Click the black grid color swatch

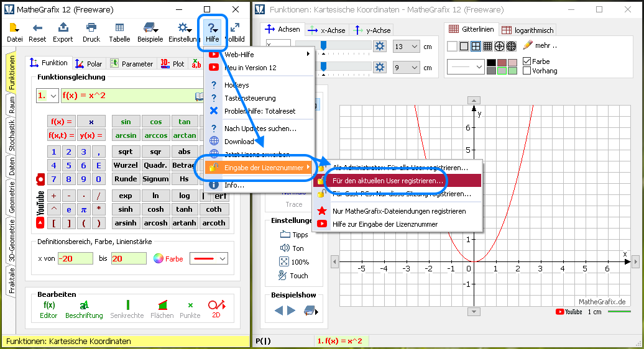[x=491, y=62]
